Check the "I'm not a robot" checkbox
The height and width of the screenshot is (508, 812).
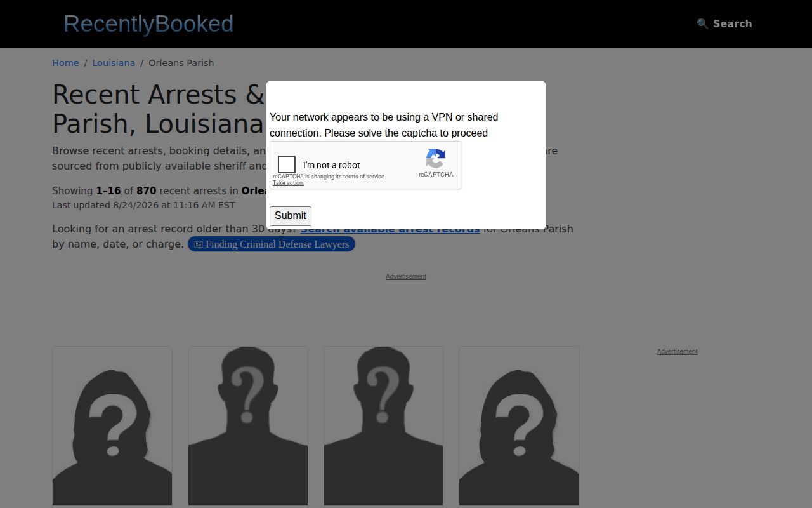tap(287, 164)
